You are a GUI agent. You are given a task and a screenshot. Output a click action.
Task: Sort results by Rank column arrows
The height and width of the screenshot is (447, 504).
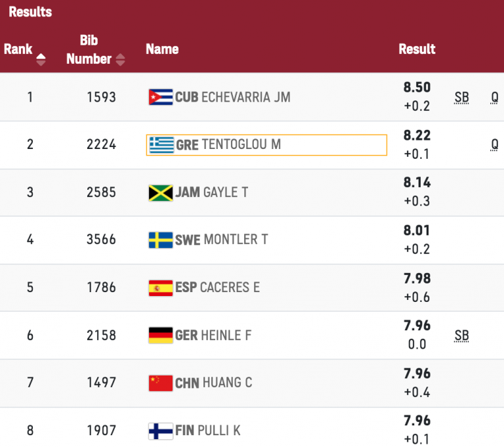tap(41, 59)
